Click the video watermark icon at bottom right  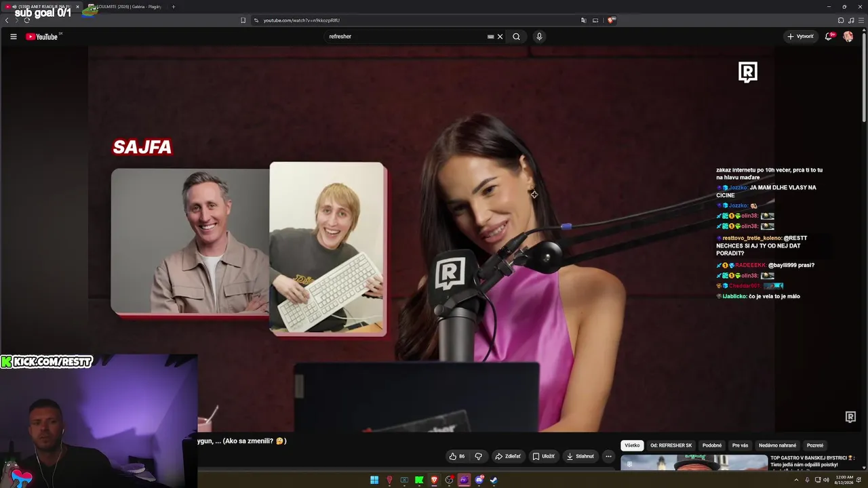(x=850, y=417)
